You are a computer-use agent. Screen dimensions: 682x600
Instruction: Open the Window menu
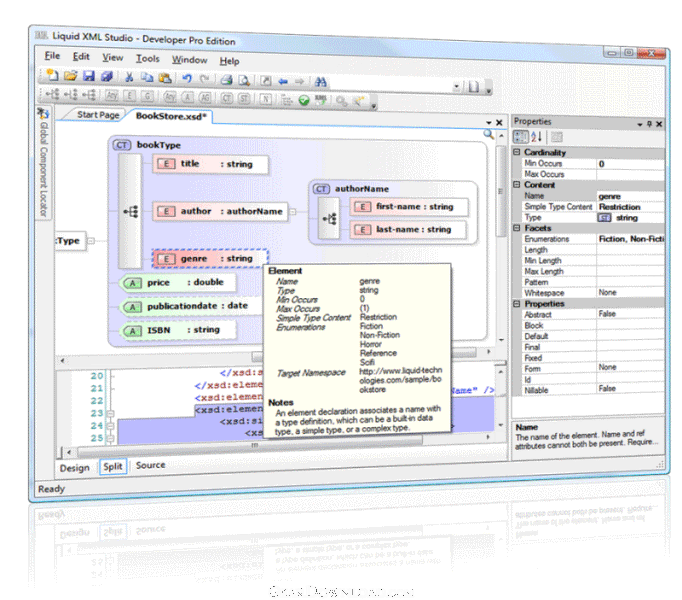pyautogui.click(x=189, y=60)
